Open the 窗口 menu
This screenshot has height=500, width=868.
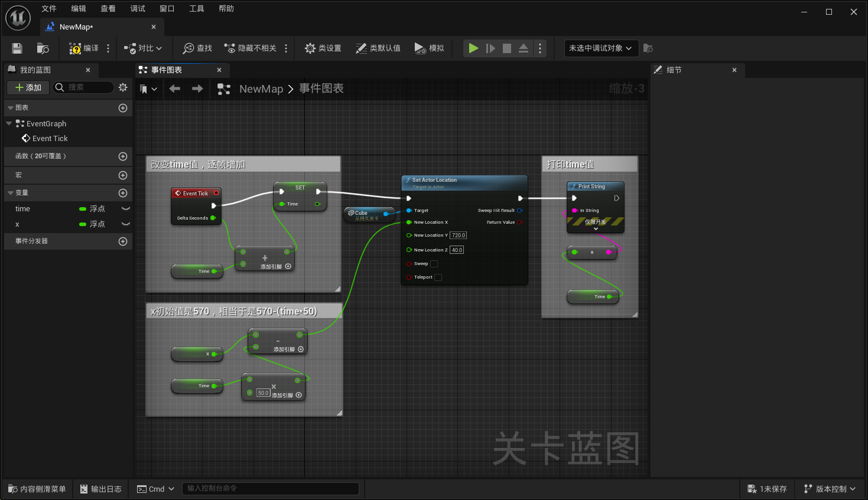[x=167, y=8]
